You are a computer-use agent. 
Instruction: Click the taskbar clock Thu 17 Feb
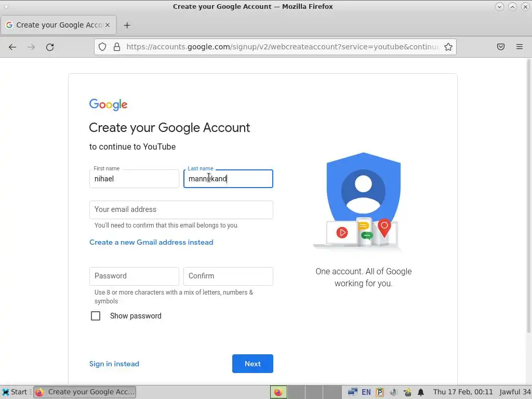tap(463, 392)
